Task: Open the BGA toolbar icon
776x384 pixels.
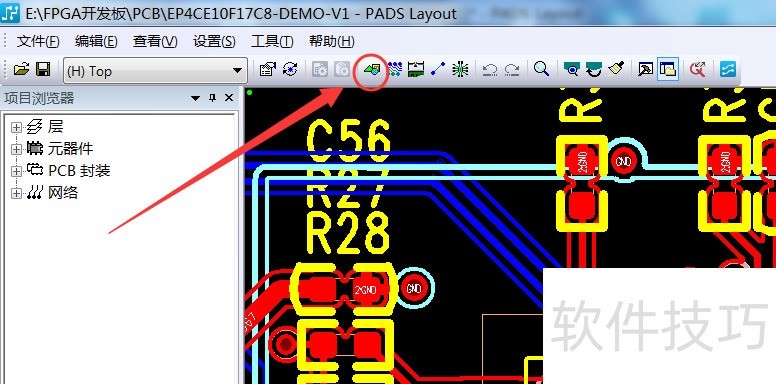Action: [460, 69]
